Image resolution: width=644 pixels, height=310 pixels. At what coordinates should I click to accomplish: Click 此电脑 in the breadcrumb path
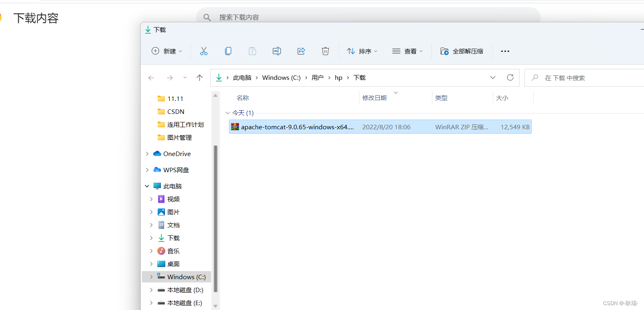tap(242, 78)
